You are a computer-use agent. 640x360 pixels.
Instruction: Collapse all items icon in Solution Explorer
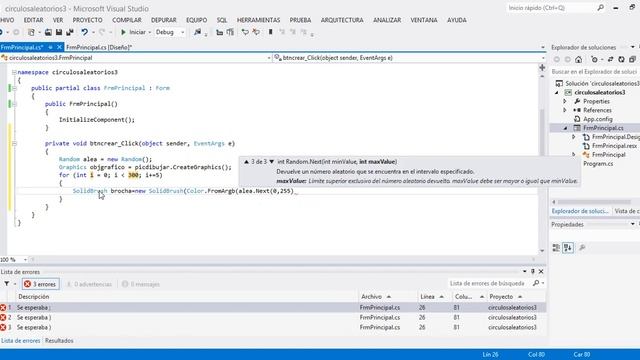[x=632, y=60]
